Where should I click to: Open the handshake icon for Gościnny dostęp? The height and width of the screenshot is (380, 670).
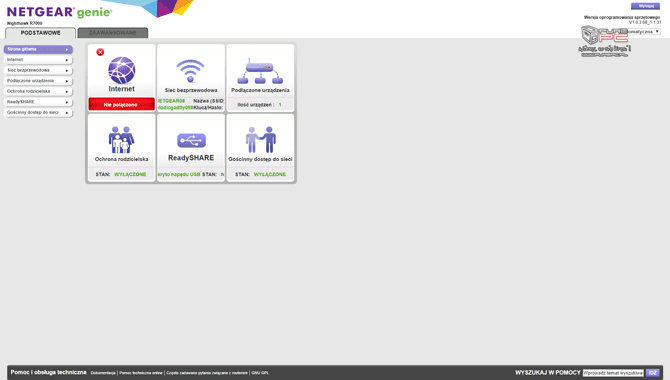[x=261, y=139]
